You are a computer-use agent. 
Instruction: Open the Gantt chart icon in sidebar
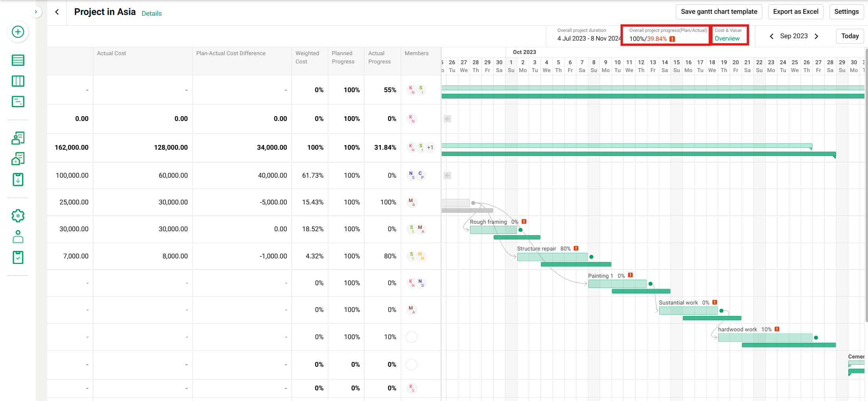(x=18, y=102)
